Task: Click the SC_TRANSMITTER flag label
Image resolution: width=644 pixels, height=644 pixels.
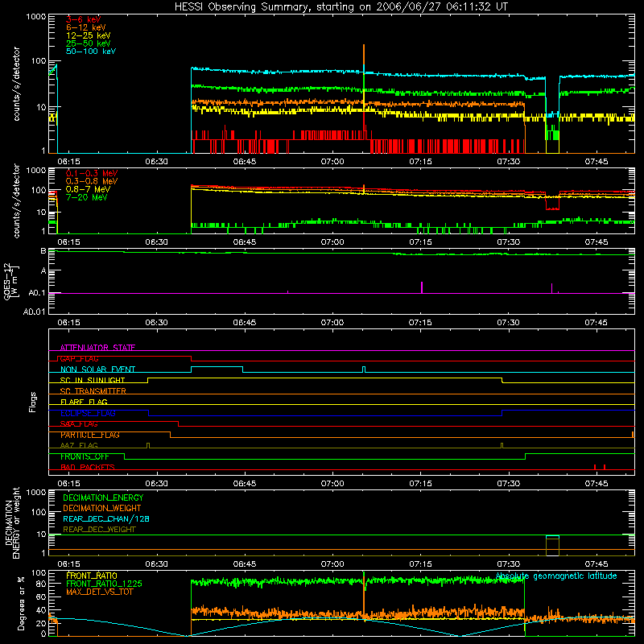Action: 93,391
